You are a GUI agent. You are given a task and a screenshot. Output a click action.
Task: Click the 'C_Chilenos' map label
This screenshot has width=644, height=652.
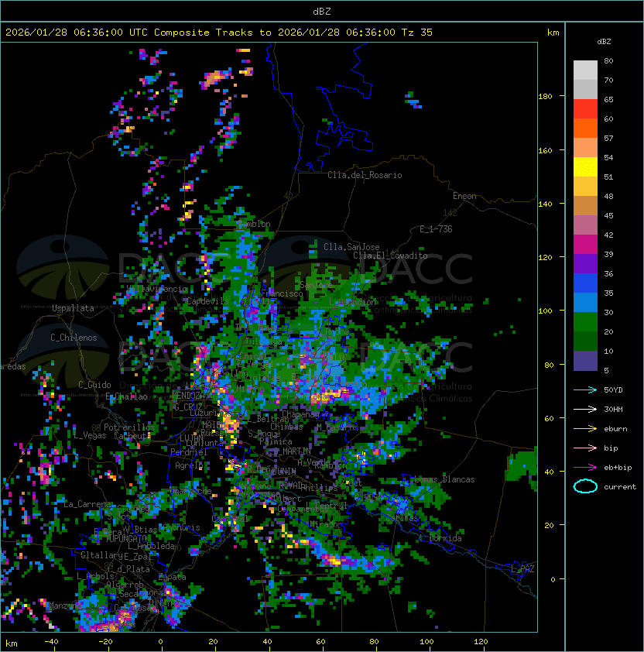[74, 338]
